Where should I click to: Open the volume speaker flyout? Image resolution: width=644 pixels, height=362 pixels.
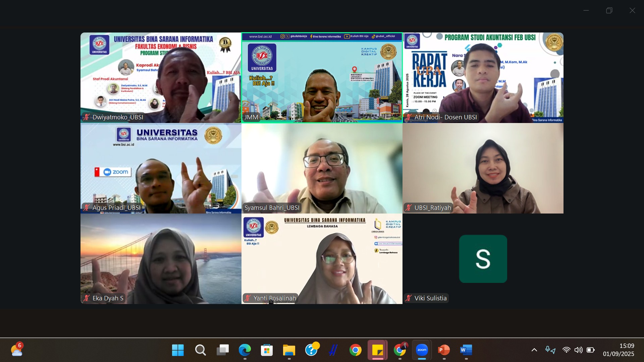click(578, 350)
